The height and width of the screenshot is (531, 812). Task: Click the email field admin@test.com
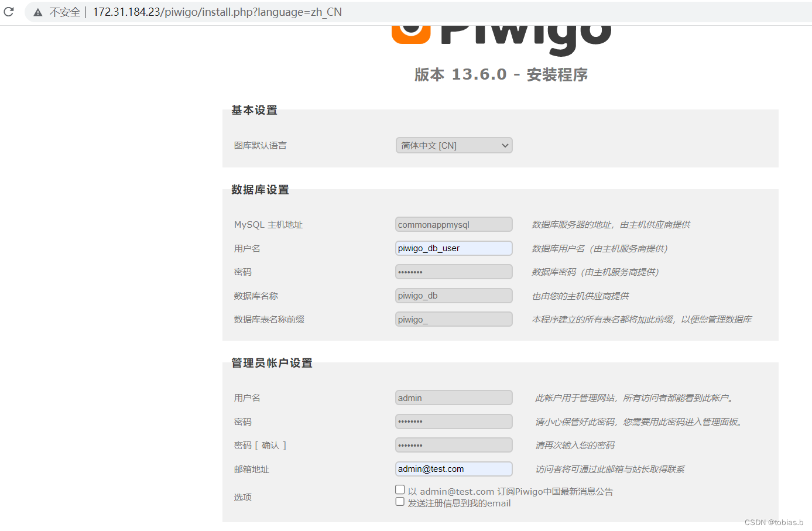tap(454, 469)
